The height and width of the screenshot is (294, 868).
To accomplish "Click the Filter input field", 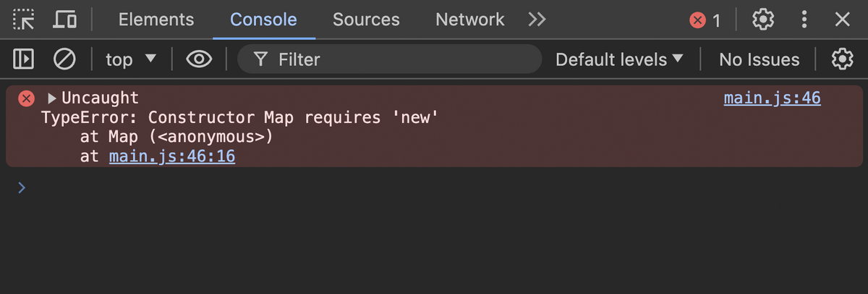I will point(398,59).
